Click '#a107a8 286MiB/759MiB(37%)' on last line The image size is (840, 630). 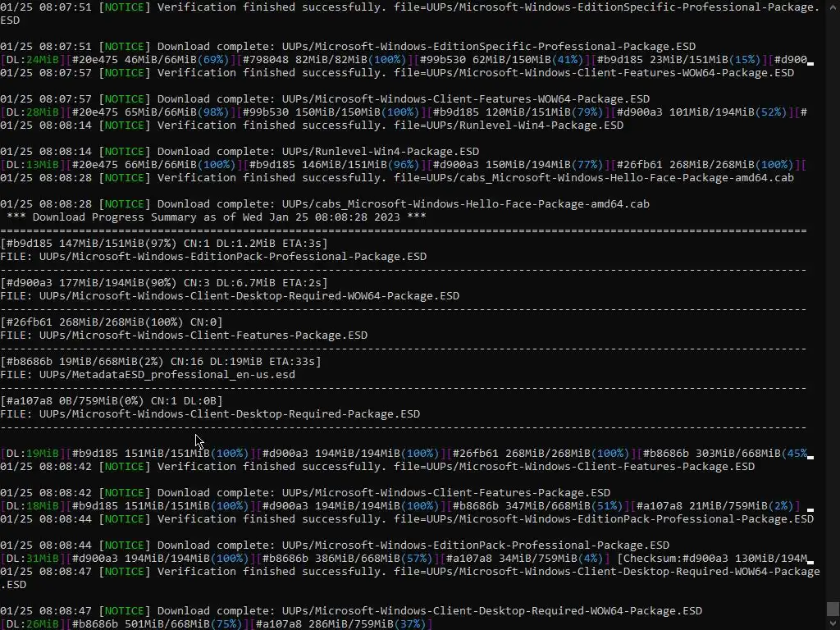pyautogui.click(x=341, y=624)
